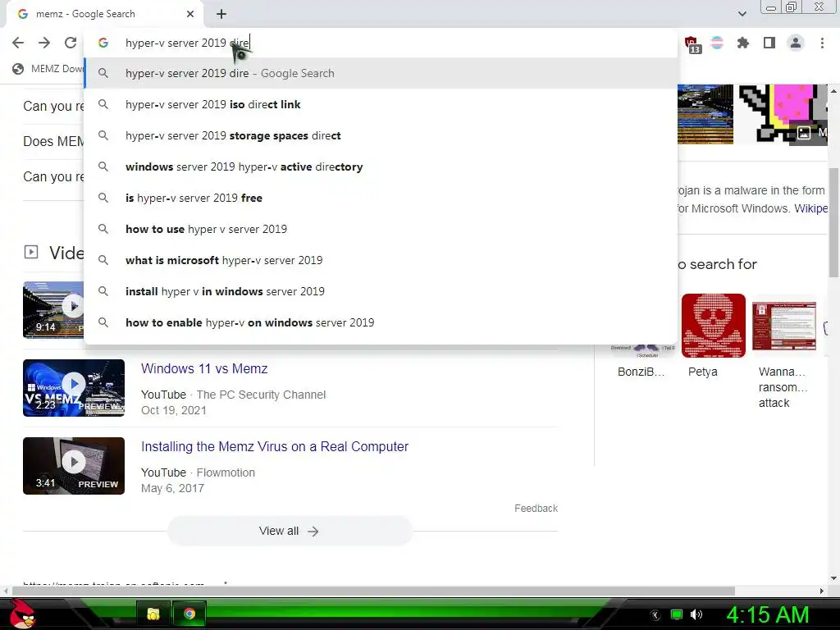Click the striped flag extension icon
The width and height of the screenshot is (840, 630).
point(717,43)
